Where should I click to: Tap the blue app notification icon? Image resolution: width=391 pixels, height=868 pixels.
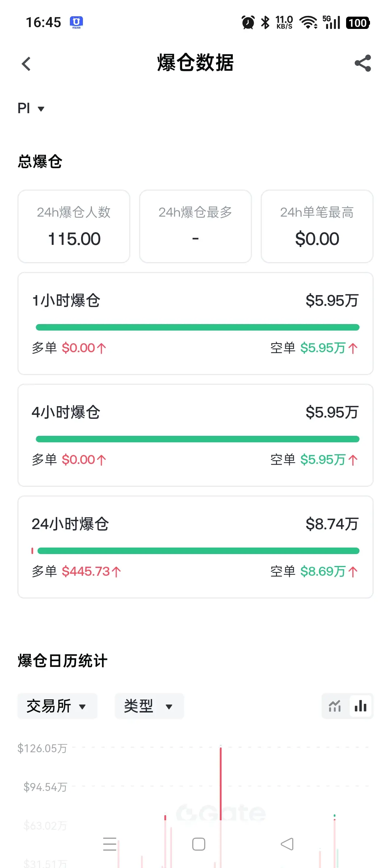[76, 22]
